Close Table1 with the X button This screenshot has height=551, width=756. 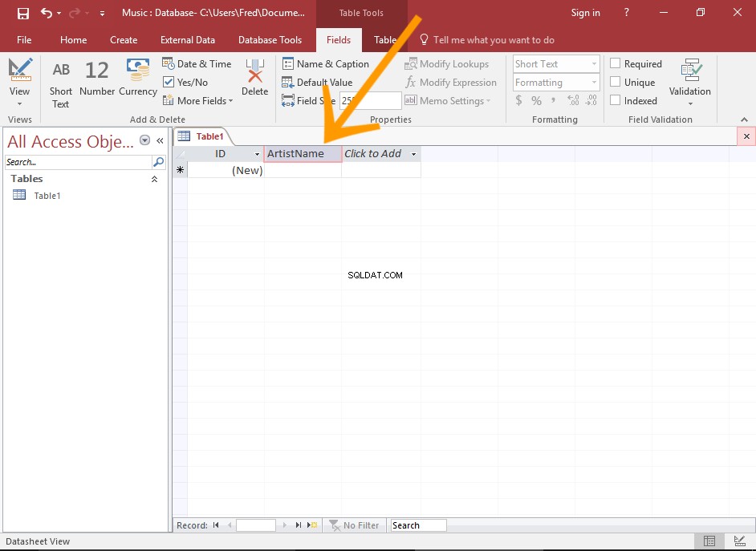click(746, 136)
